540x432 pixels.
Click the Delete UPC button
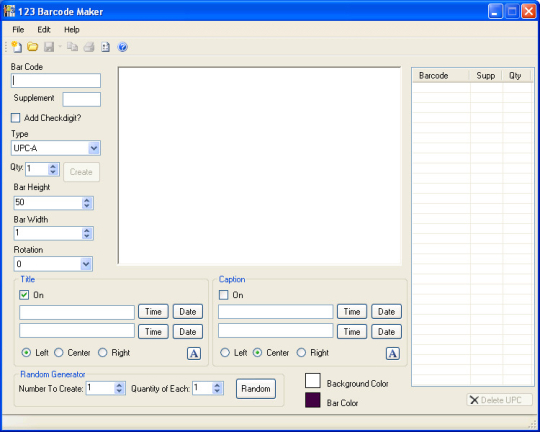(499, 400)
